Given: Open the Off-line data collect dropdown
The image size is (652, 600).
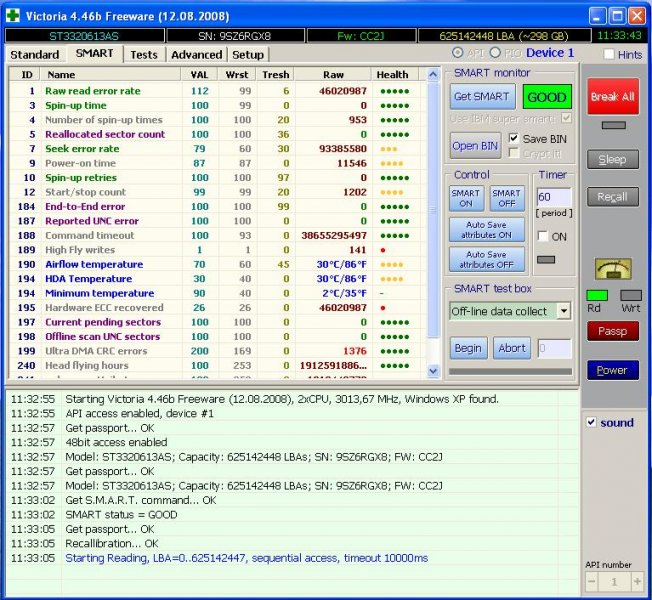Looking at the screenshot, I should [562, 311].
